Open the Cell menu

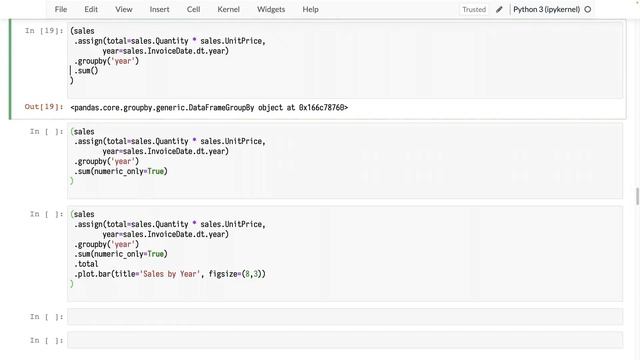coord(193,9)
